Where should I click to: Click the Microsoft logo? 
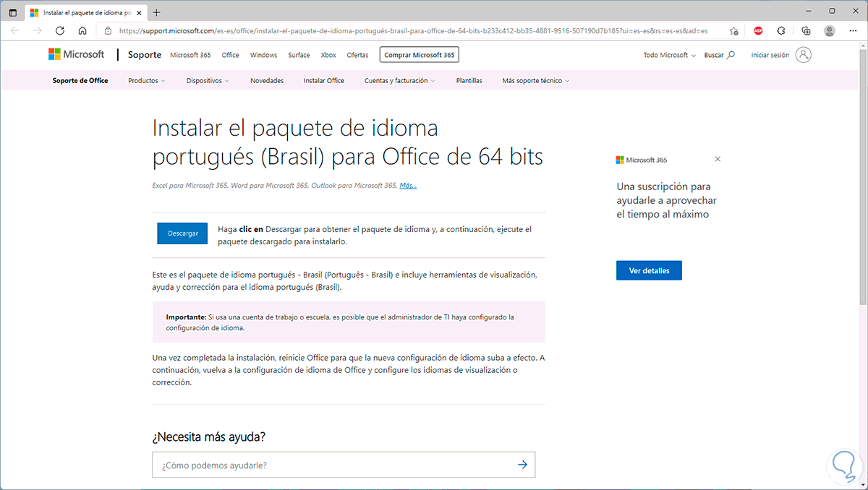pos(76,55)
